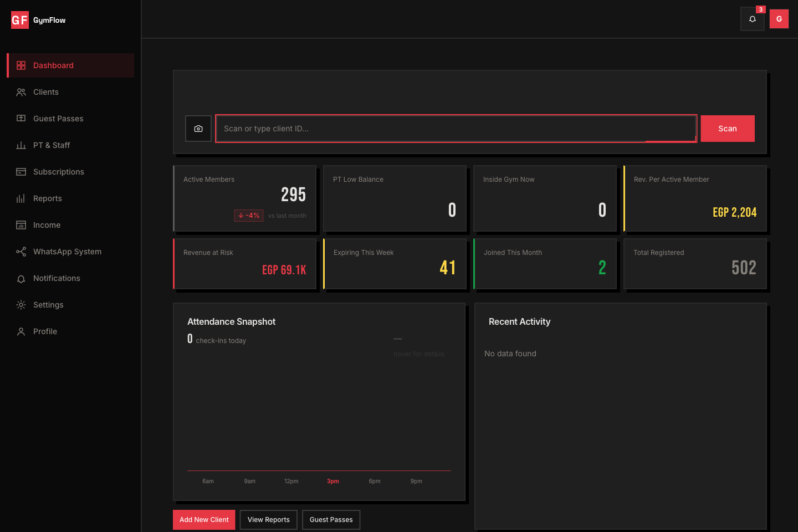
Task: Go to PT & Staff page
Action: click(x=52, y=145)
